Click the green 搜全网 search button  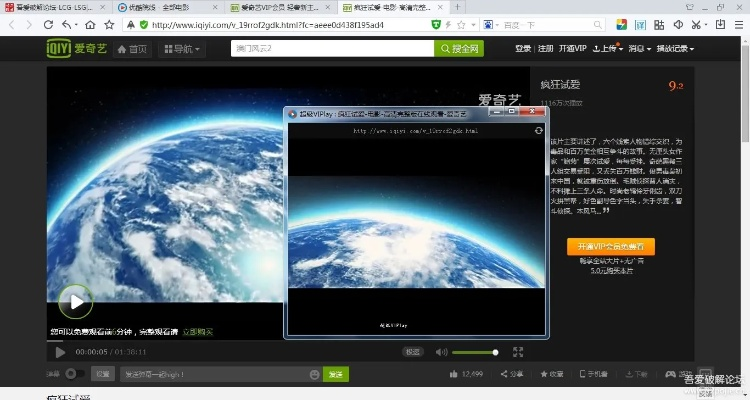459,48
